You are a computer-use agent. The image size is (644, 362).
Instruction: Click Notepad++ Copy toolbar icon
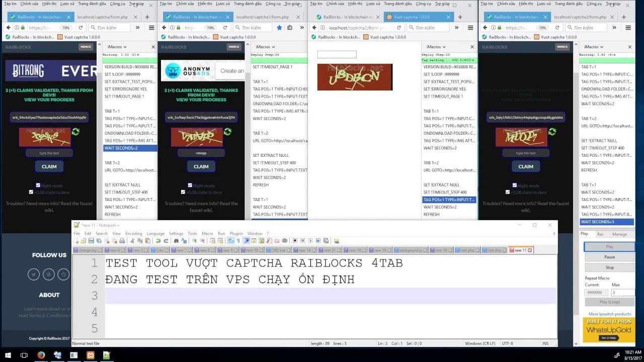[x=140, y=241]
